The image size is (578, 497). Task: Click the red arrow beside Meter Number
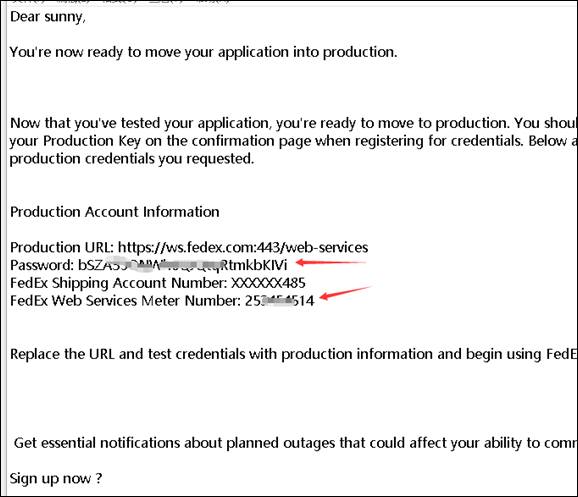[x=346, y=292]
